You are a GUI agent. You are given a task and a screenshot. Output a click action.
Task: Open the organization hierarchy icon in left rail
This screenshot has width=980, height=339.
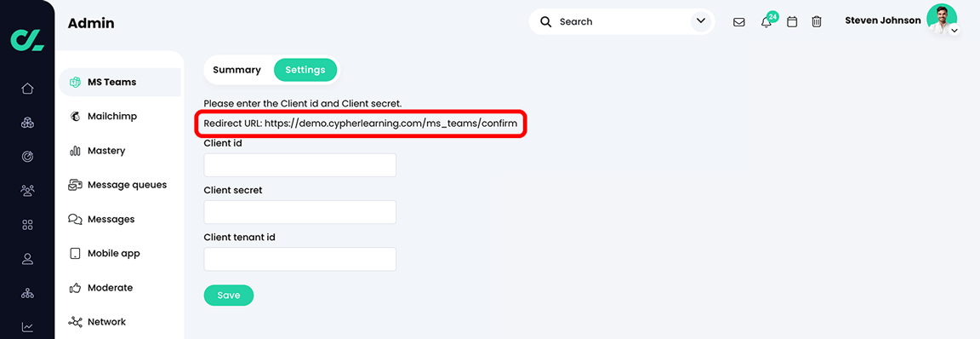click(x=27, y=293)
